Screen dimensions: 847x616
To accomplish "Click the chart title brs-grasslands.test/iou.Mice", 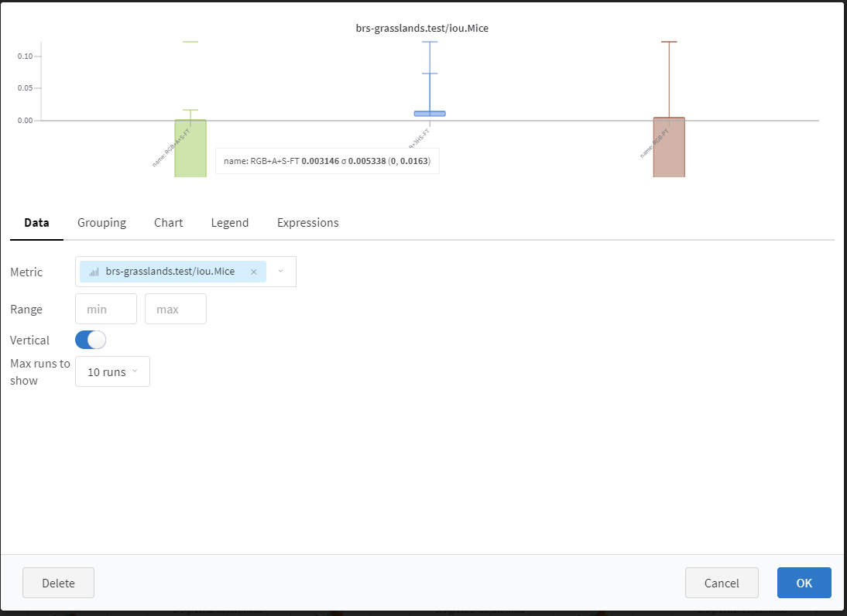I will coord(422,28).
